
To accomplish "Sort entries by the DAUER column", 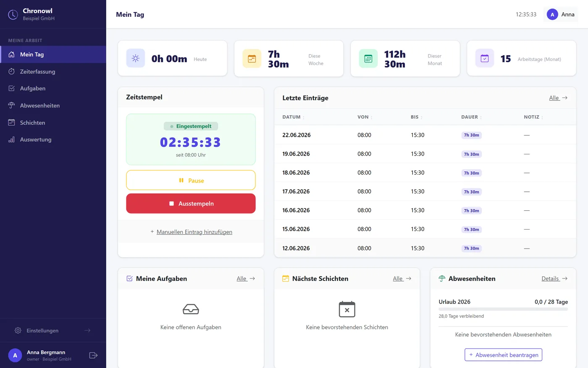I will 472,117.
